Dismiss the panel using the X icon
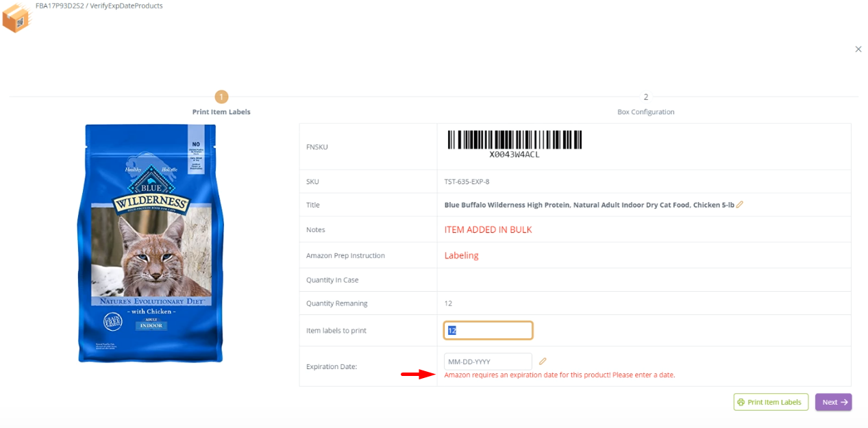 tap(858, 49)
